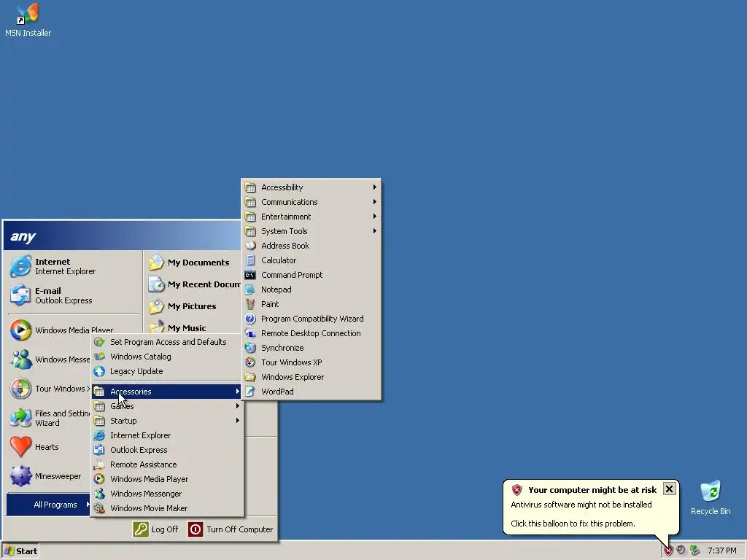Image resolution: width=747 pixels, height=560 pixels.
Task: Click Turn Off Computer button
Action: click(231, 529)
